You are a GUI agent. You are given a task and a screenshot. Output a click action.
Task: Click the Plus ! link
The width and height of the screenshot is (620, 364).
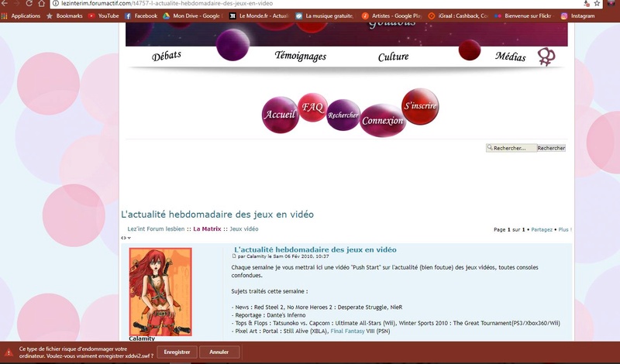tap(565, 229)
